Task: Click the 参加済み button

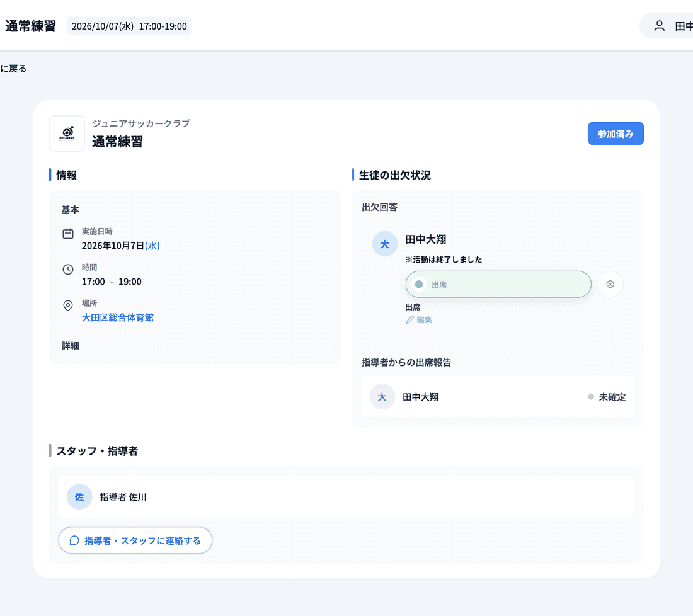Action: click(x=616, y=134)
